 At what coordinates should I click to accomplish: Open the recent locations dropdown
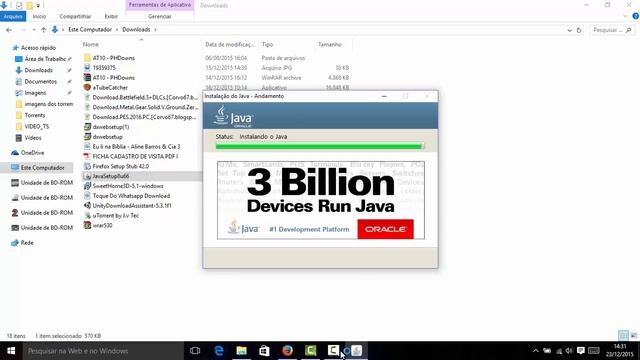[34, 30]
